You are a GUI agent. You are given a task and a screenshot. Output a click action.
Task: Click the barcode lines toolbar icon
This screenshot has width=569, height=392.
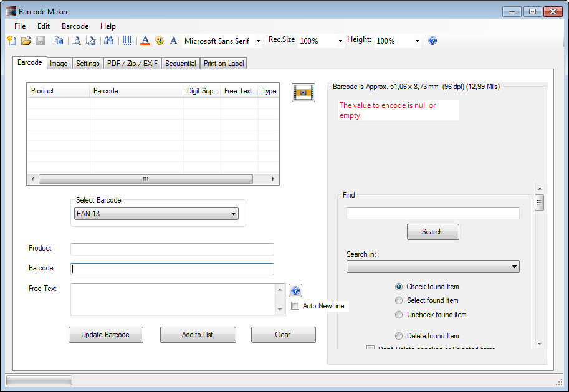pos(127,41)
